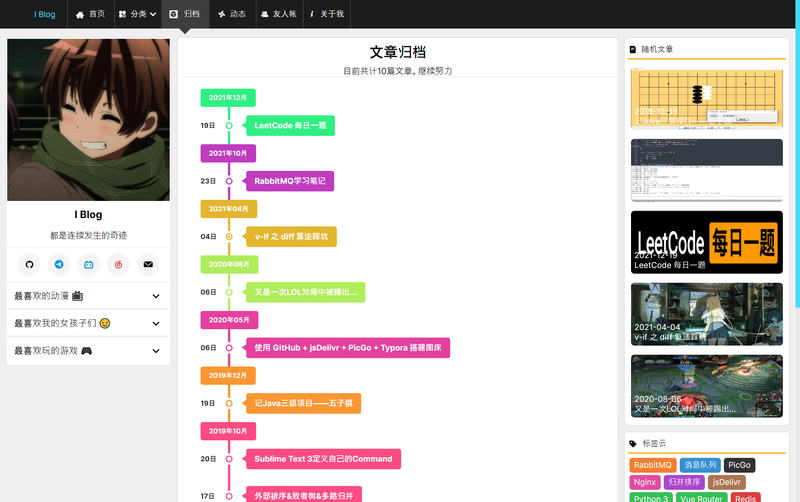Select the Vue Router tag
800x502 pixels.
coord(702,497)
